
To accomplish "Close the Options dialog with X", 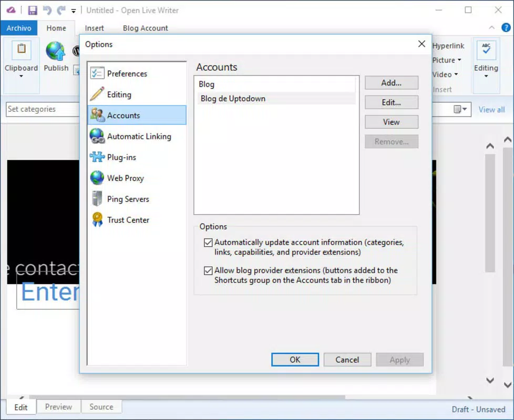I will tap(422, 44).
